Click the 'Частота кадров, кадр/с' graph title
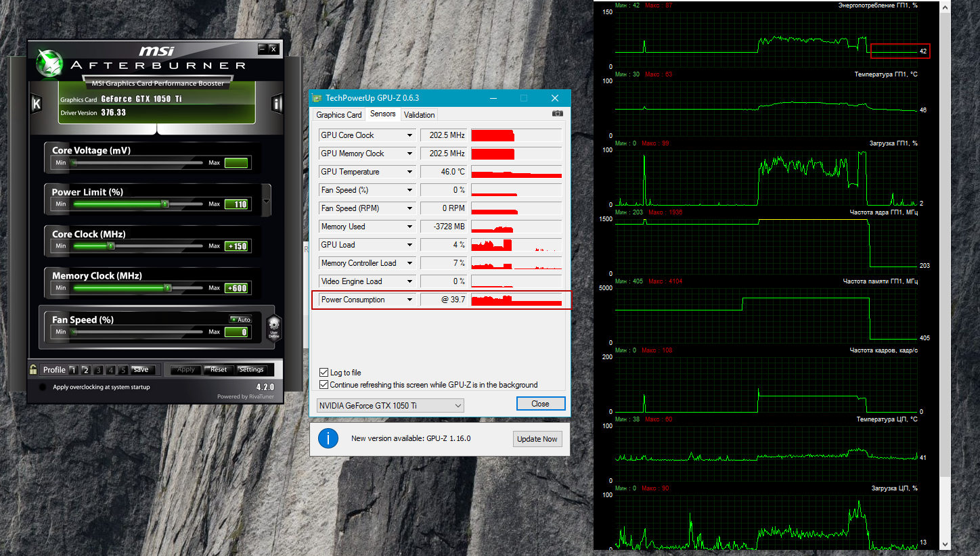 tap(883, 350)
